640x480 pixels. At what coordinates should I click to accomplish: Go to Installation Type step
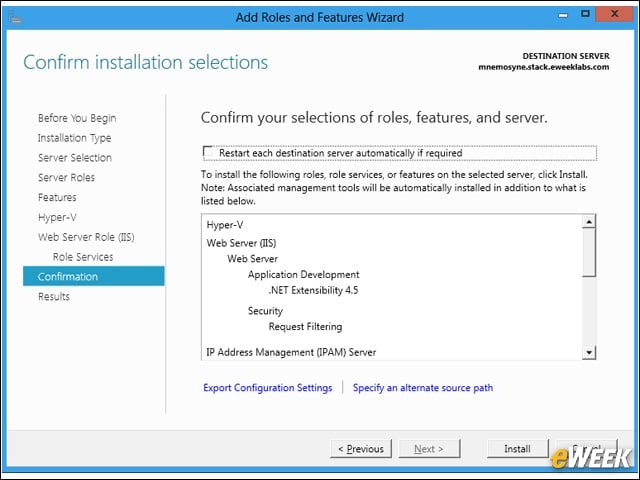pyautogui.click(x=74, y=138)
